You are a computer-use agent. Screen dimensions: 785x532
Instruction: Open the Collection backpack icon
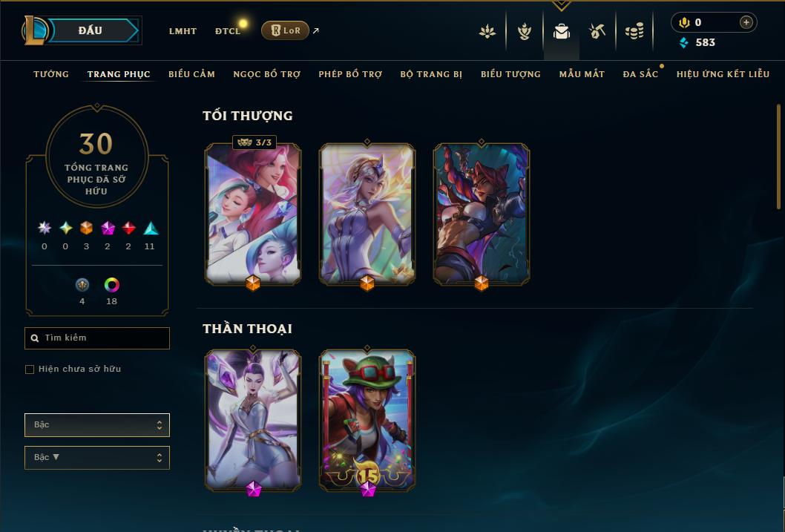pyautogui.click(x=561, y=31)
